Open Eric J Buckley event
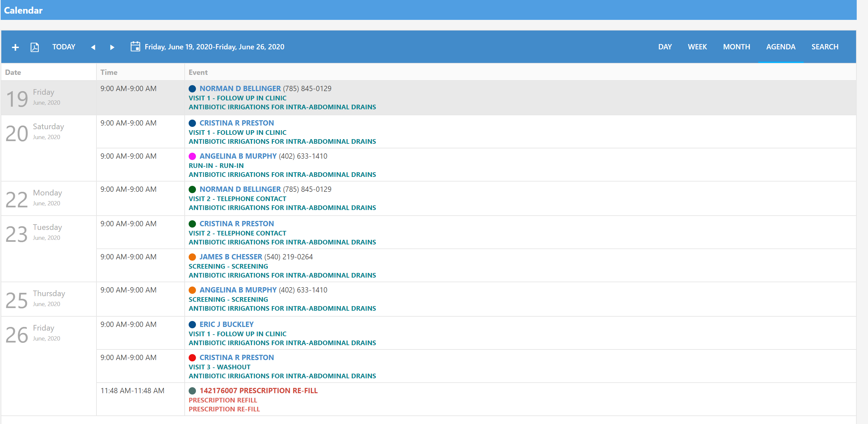 point(226,324)
